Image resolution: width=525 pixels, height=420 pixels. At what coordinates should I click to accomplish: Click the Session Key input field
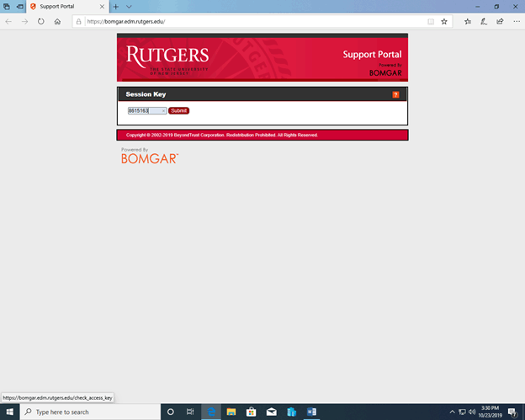click(147, 110)
